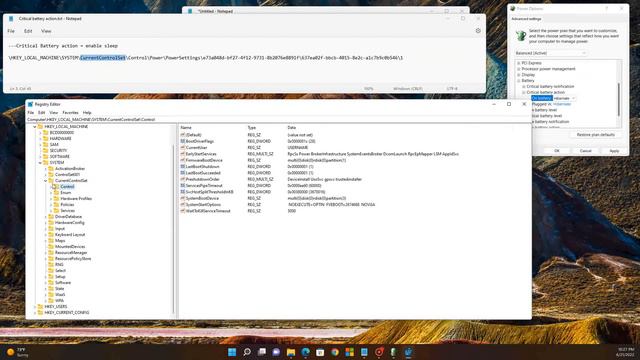This screenshot has width=640, height=360.
Task: Select the WaitToKillServiceTimeout value
Action: pyautogui.click(x=208, y=211)
